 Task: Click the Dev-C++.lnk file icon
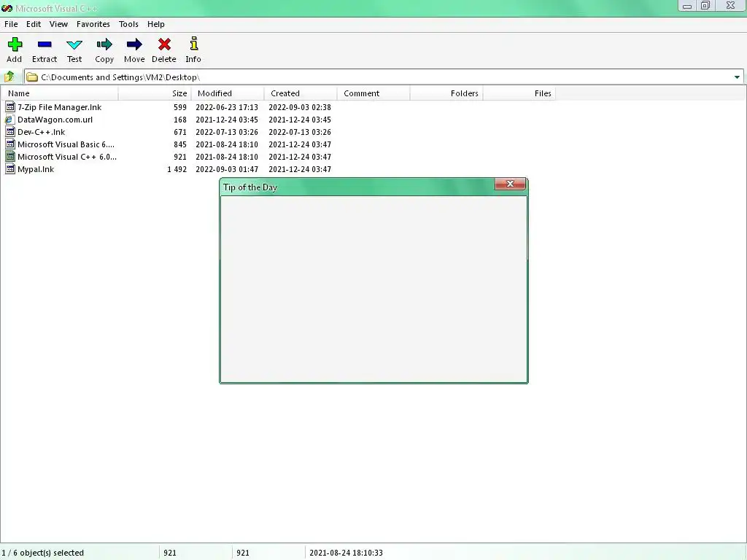(10, 132)
